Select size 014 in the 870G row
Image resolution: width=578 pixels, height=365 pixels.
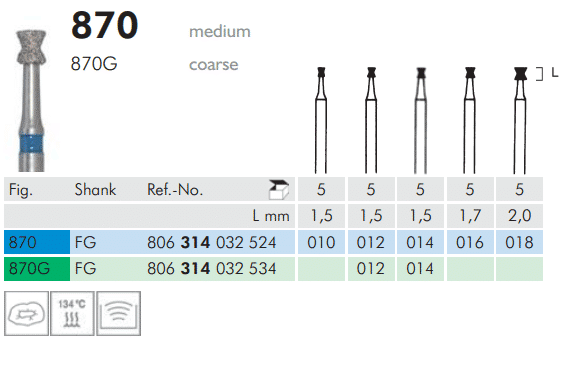(420, 268)
